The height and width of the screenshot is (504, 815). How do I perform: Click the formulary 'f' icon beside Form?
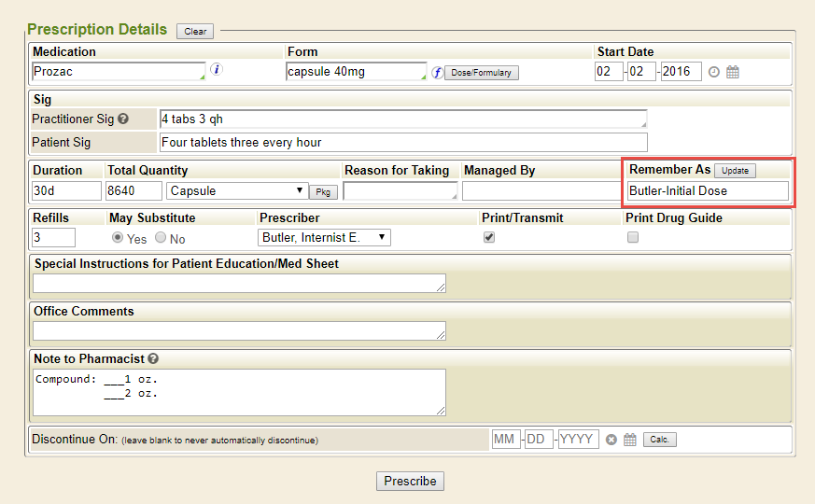[x=436, y=72]
